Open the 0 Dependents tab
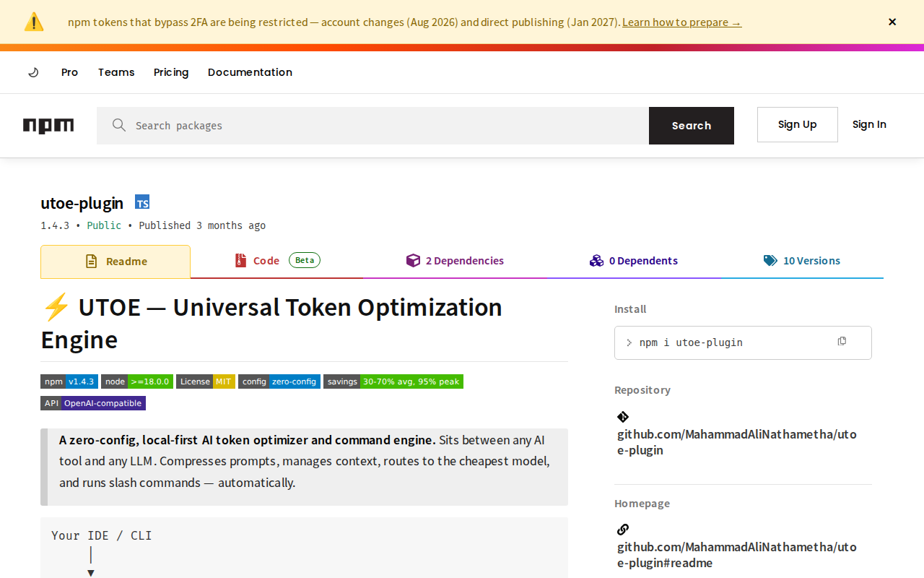 (x=634, y=261)
